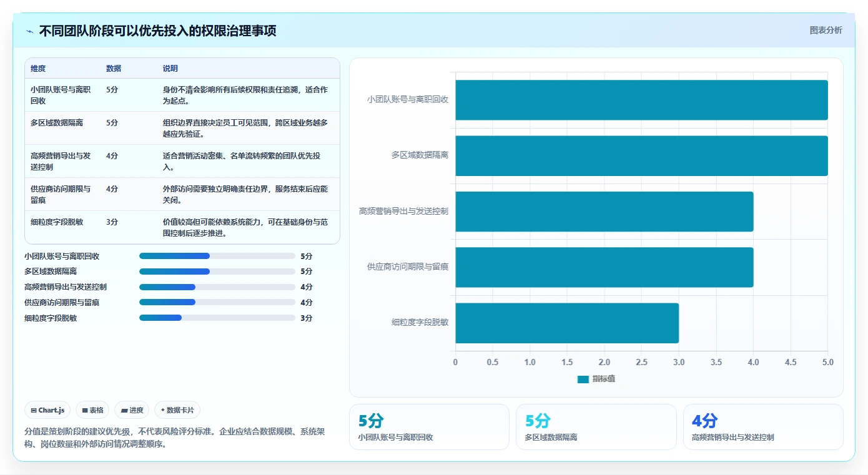The image size is (868, 475).
Task: Click the page title 不同团队阶段可以优先投入的权限治理事项
Action: pos(158,31)
